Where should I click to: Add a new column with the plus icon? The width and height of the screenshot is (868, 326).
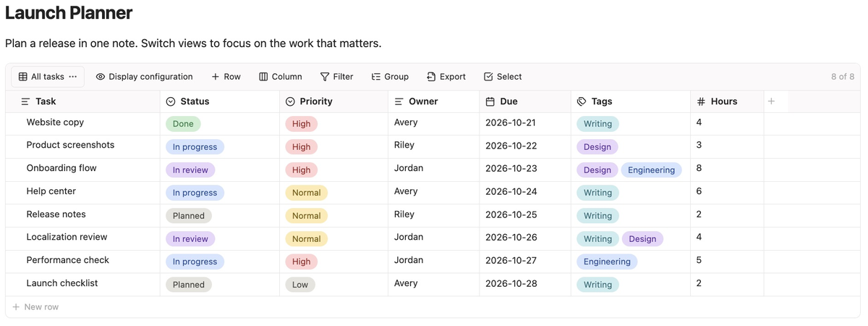coord(771,101)
